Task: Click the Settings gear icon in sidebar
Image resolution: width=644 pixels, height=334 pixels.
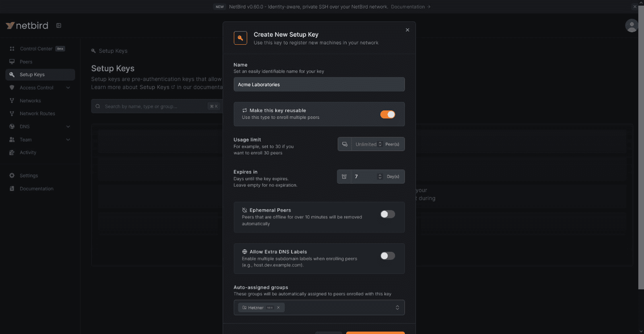Action: point(12,176)
